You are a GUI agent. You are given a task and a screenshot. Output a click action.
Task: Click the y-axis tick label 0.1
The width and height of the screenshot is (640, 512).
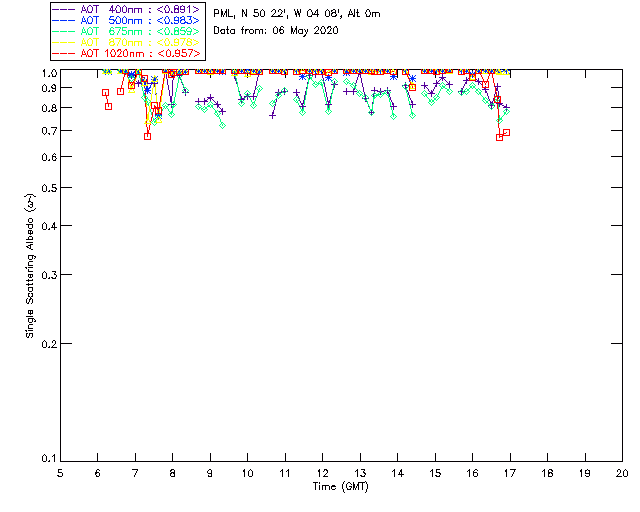pos(48,459)
